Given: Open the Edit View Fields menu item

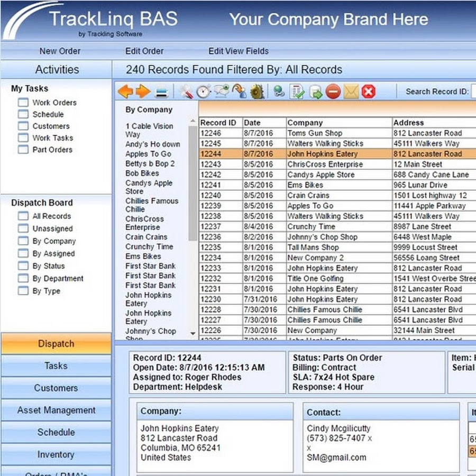Looking at the screenshot, I should point(239,51).
